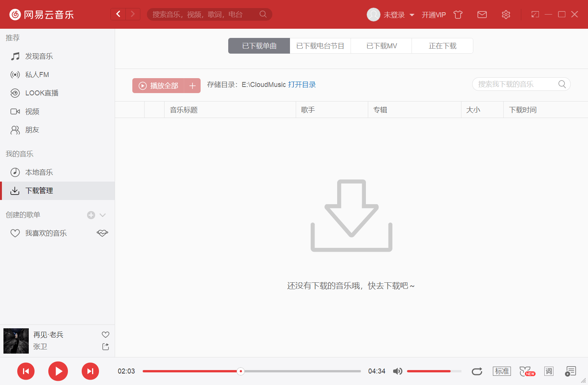Open the 词 lyrics panel icon
The height and width of the screenshot is (385, 588).
[548, 371]
